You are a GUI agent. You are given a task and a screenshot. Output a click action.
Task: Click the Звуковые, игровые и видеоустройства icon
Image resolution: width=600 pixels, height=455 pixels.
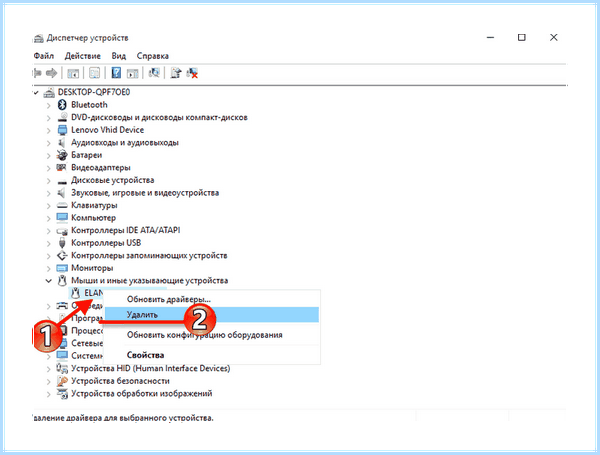[61, 192]
